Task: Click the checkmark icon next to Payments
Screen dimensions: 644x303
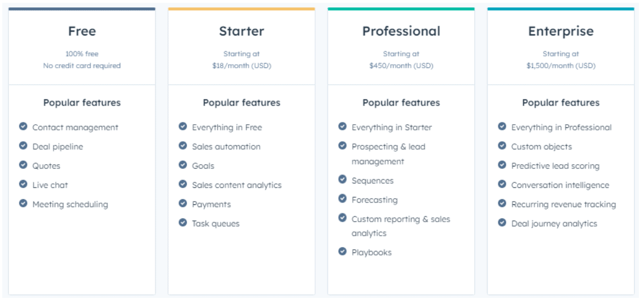Action: tap(183, 204)
